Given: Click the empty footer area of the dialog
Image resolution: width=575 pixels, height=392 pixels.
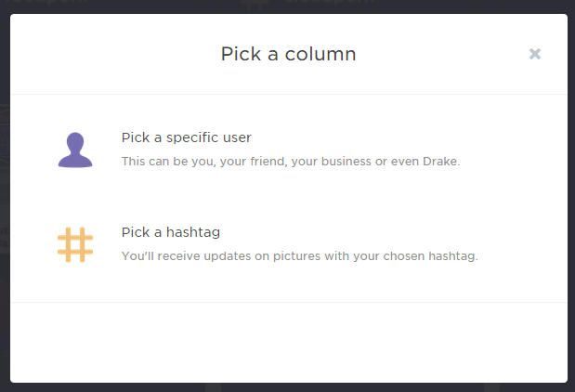Looking at the screenshot, I should tap(289, 343).
